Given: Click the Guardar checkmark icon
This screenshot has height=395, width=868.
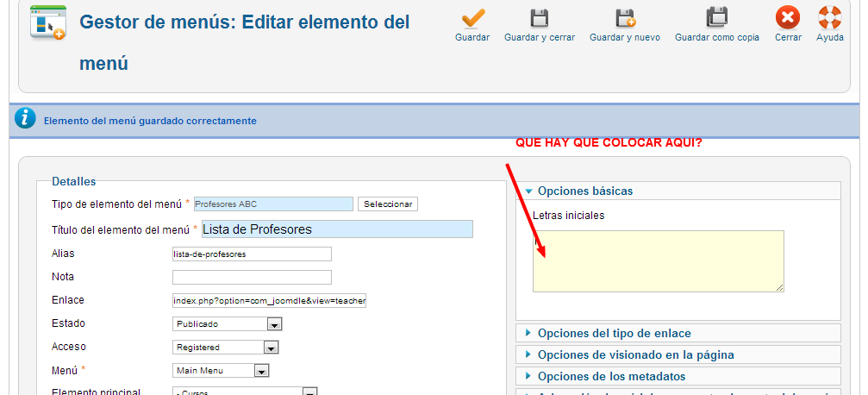Looking at the screenshot, I should point(472,18).
